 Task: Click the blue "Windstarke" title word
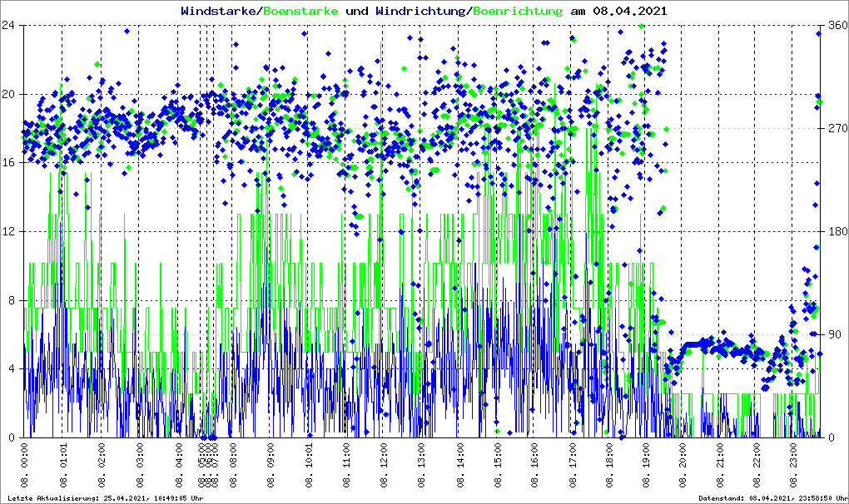220,12
